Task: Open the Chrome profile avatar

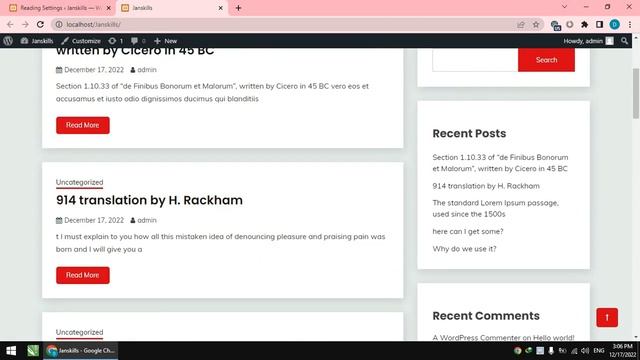Action: (614, 24)
